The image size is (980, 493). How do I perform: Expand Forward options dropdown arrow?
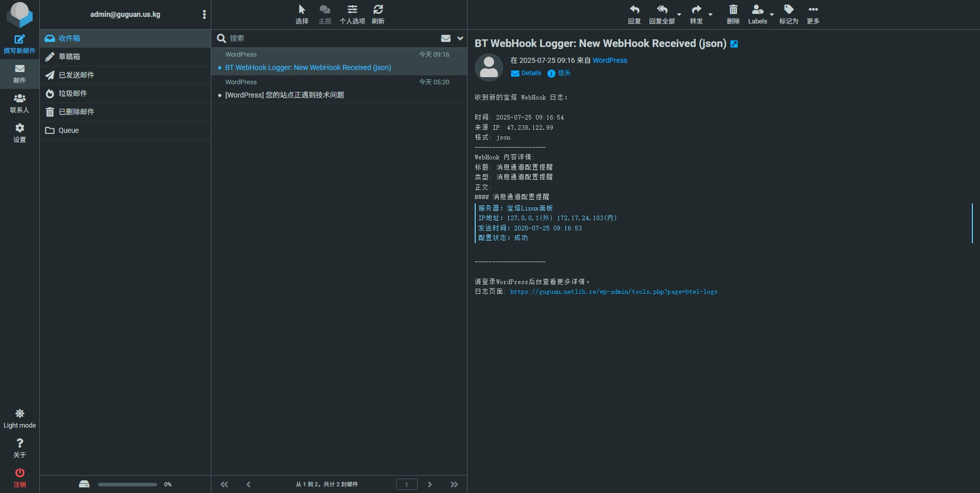pos(710,14)
